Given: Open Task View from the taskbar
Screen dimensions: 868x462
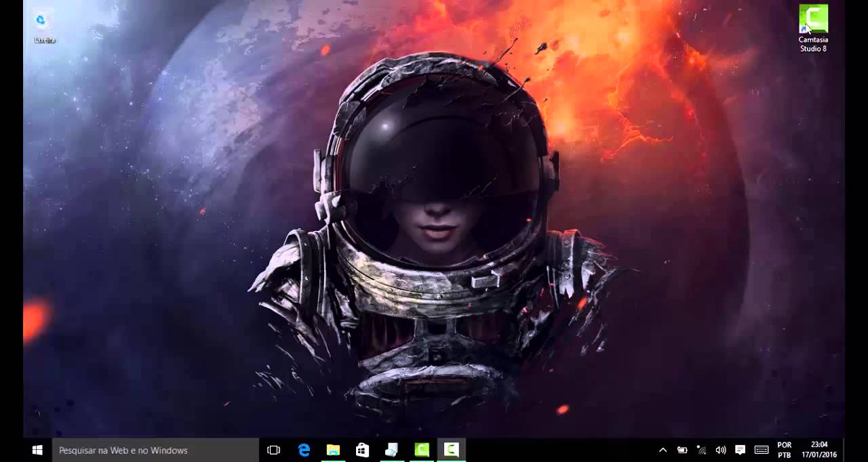Looking at the screenshot, I should pos(273,450).
